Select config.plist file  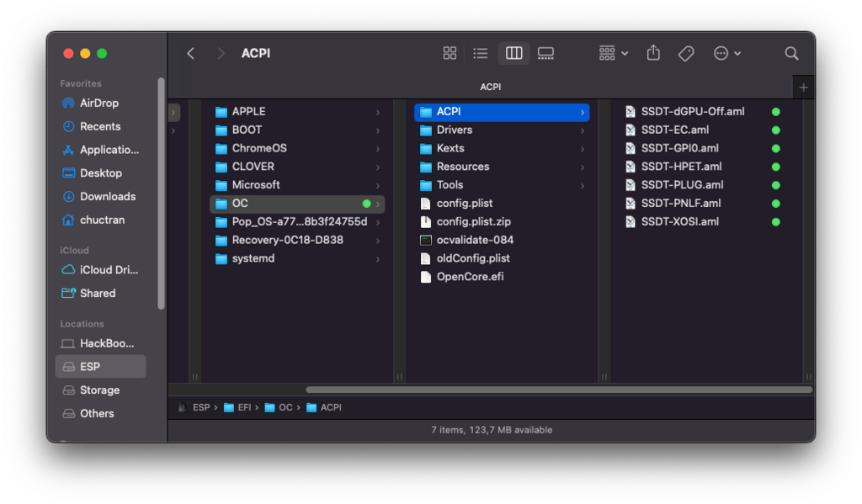click(x=464, y=204)
